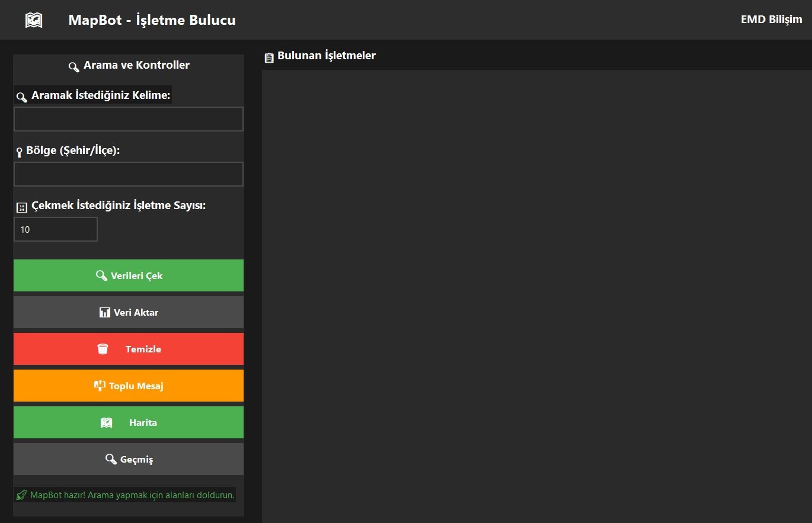The height and width of the screenshot is (523, 812).
Task: Open the Harita map view
Action: tap(129, 422)
